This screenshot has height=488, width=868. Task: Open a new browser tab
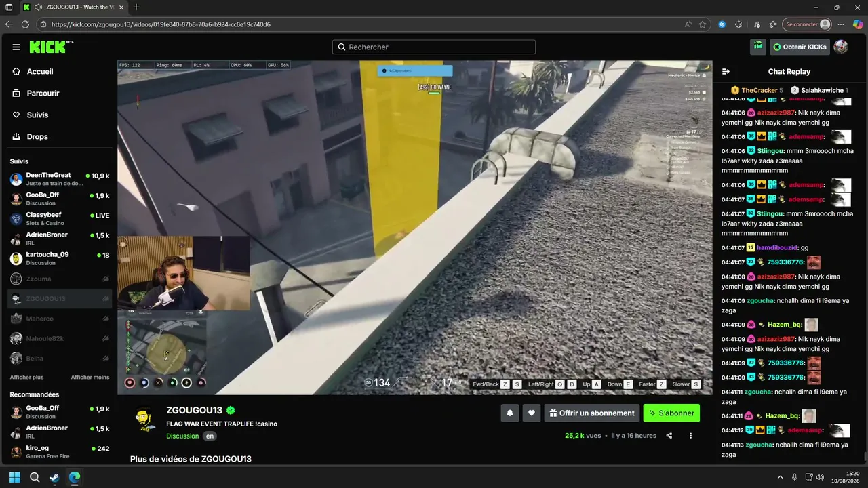pos(136,7)
